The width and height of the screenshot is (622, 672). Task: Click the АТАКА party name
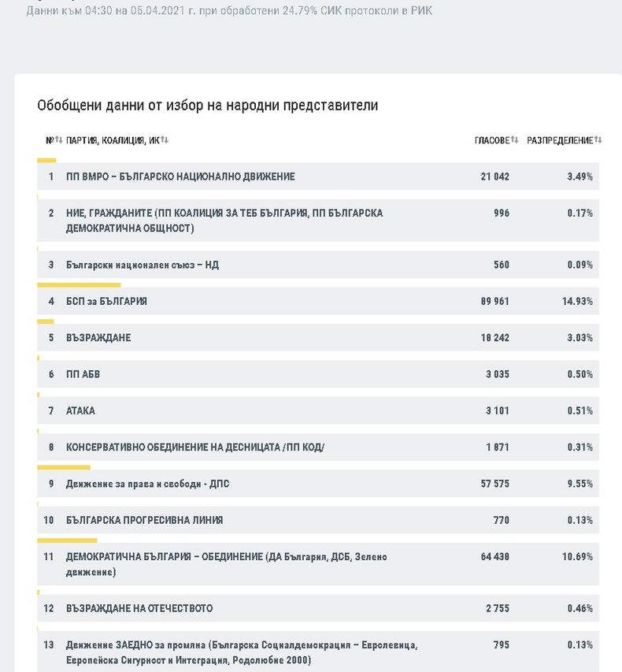pos(80,410)
